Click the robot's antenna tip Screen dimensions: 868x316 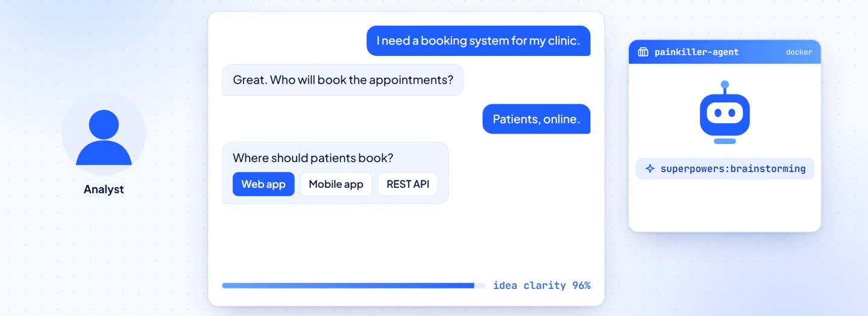(725, 85)
